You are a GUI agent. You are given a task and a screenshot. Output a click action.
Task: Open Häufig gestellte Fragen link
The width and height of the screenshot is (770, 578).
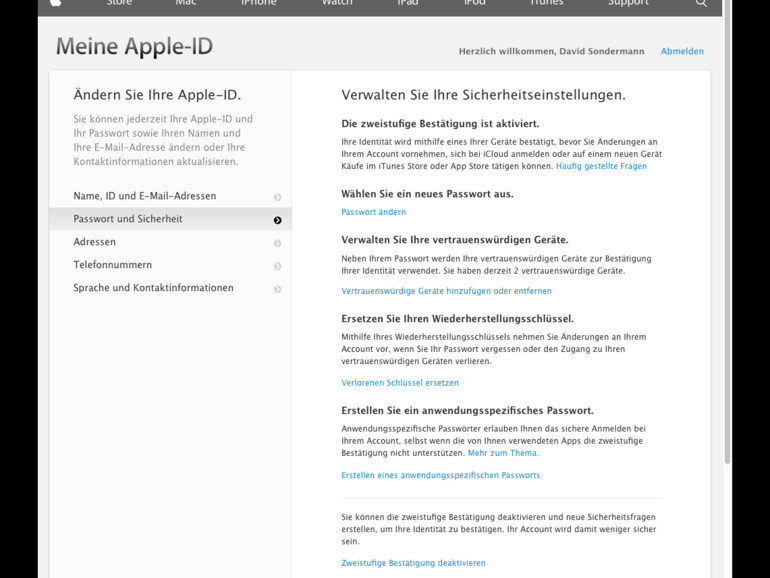(601, 166)
